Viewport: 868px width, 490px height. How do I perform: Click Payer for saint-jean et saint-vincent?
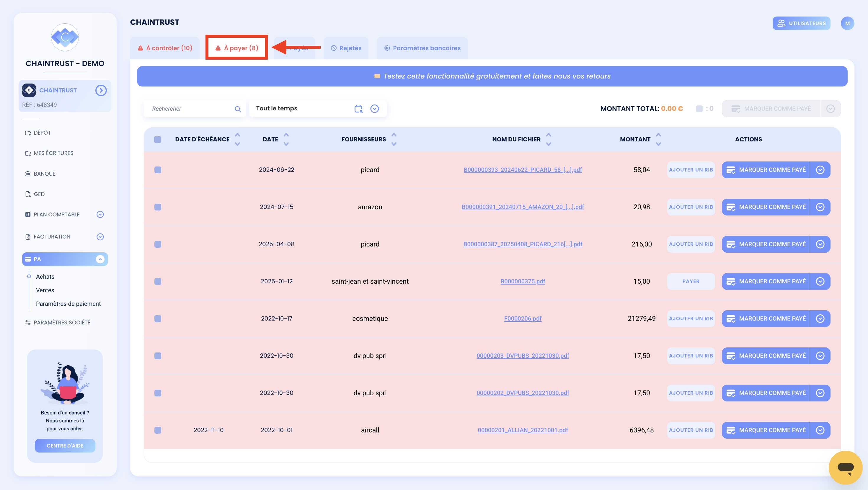pyautogui.click(x=691, y=281)
